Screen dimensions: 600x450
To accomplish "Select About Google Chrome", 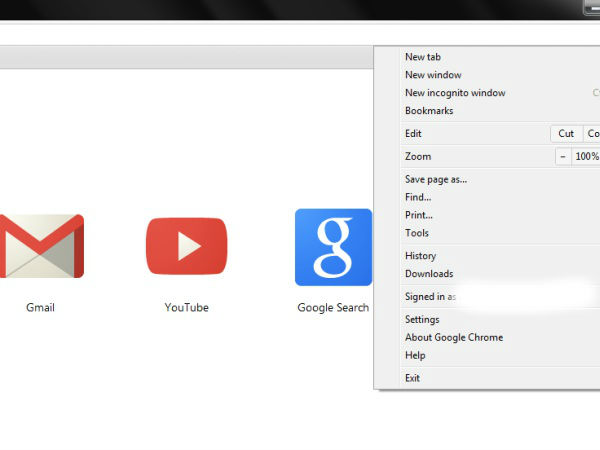I will click(x=454, y=338).
